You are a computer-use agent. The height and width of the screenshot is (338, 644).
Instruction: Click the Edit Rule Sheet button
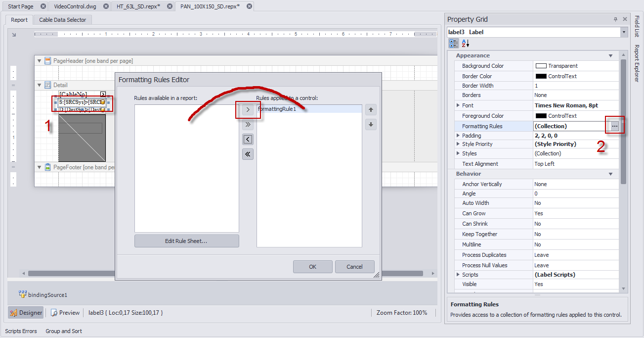tap(186, 241)
